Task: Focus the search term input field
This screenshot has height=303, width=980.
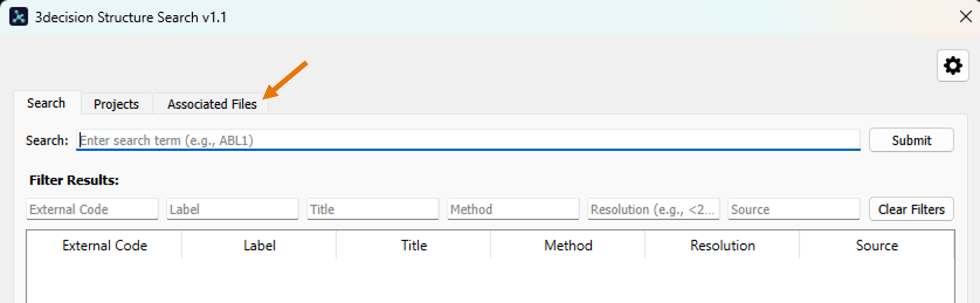Action: pyautogui.click(x=468, y=141)
